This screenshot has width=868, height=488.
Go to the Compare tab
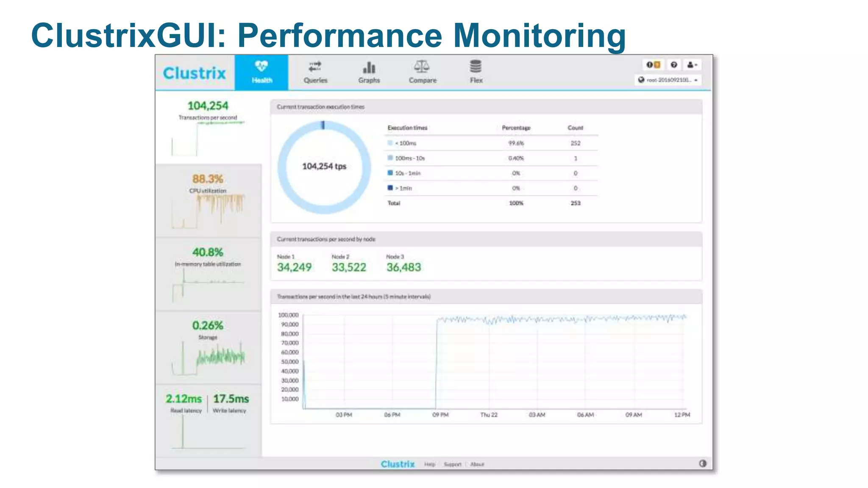click(x=422, y=72)
